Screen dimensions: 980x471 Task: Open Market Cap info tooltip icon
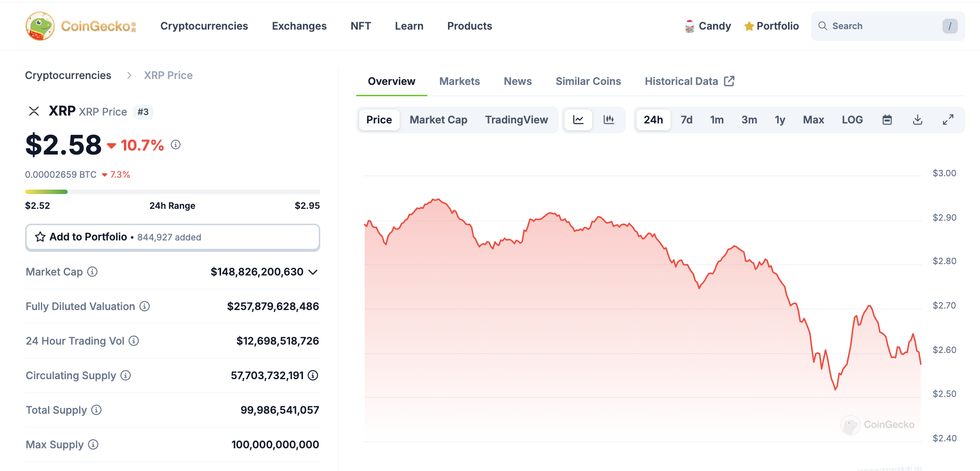tap(92, 272)
